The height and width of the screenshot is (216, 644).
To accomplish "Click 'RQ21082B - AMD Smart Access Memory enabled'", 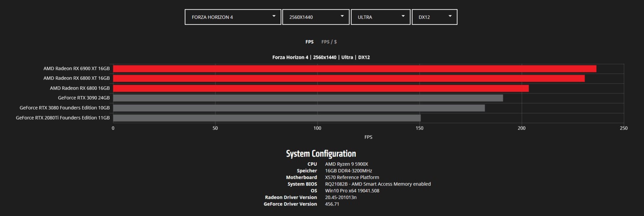I will click(x=378, y=184).
